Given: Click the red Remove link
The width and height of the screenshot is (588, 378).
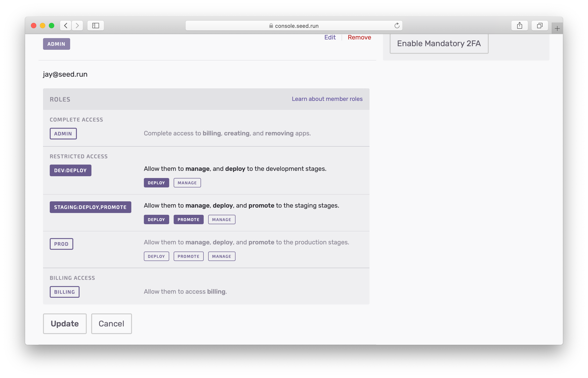Looking at the screenshot, I should tap(359, 37).
